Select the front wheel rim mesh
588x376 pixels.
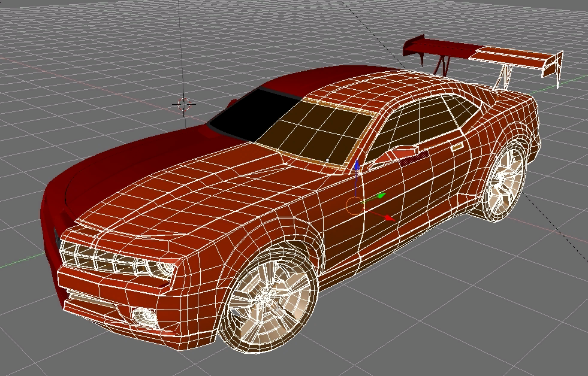point(269,298)
